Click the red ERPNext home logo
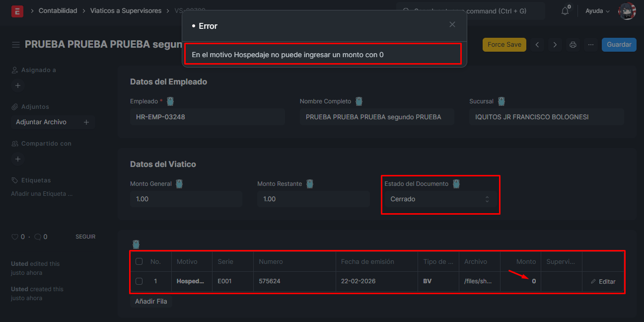Screen dimensions: 644x322 tap(17, 11)
